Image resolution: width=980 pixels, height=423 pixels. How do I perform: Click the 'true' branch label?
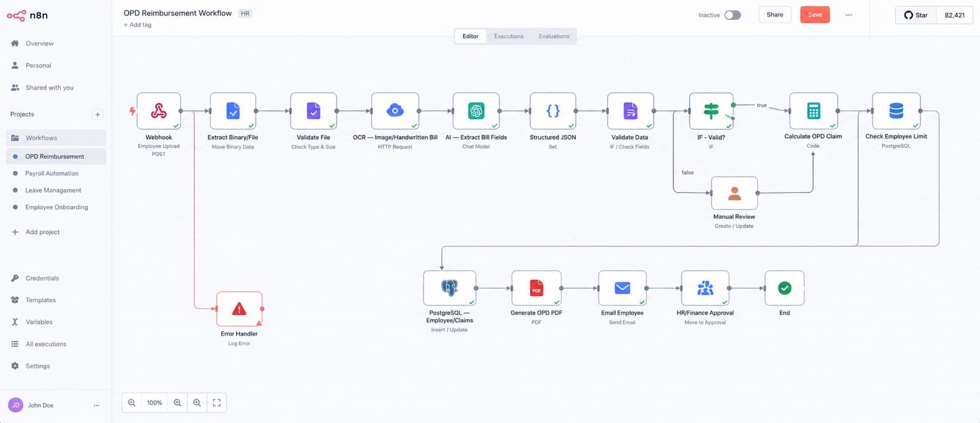point(761,105)
